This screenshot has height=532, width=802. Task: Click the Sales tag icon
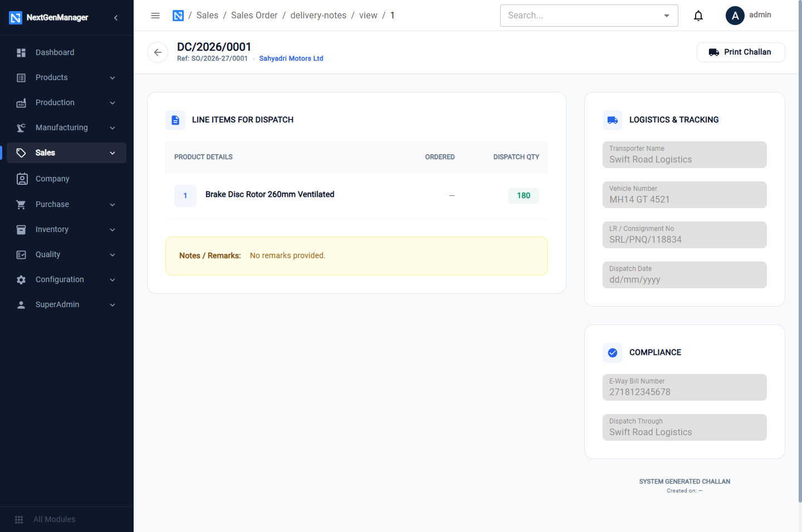coord(21,152)
